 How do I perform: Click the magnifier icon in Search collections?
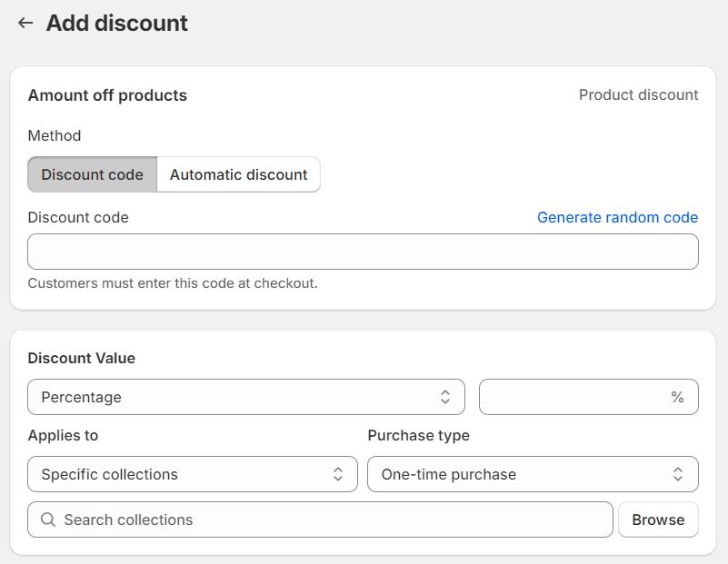pyautogui.click(x=48, y=519)
